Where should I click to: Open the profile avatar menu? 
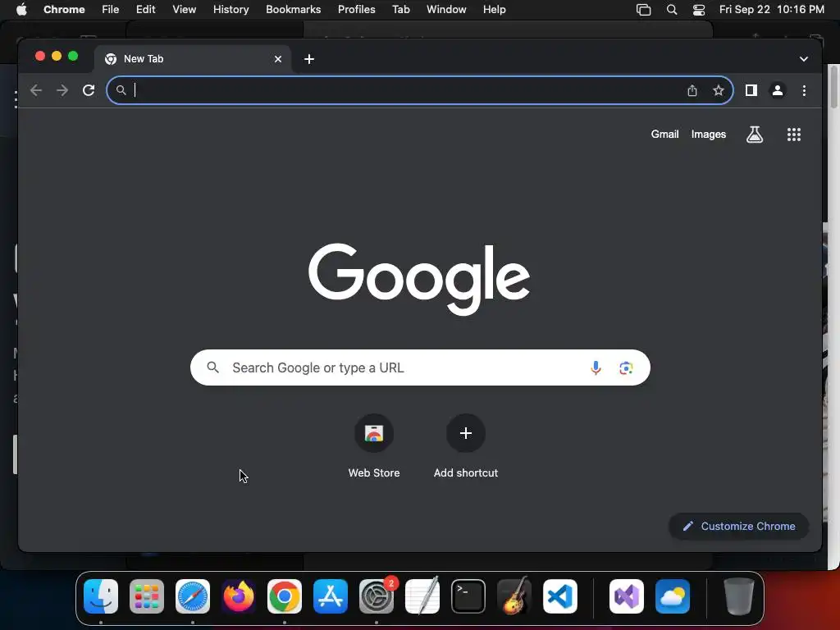coord(778,90)
